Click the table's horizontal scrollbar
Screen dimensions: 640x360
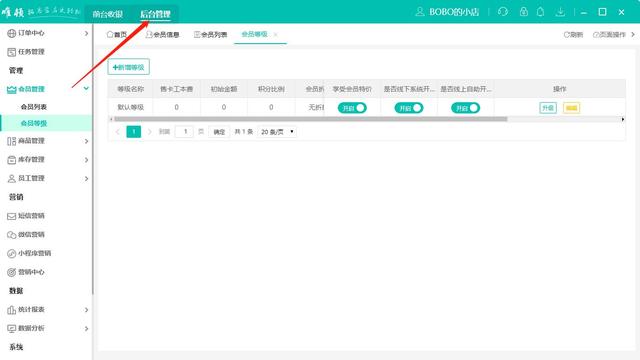(311, 119)
